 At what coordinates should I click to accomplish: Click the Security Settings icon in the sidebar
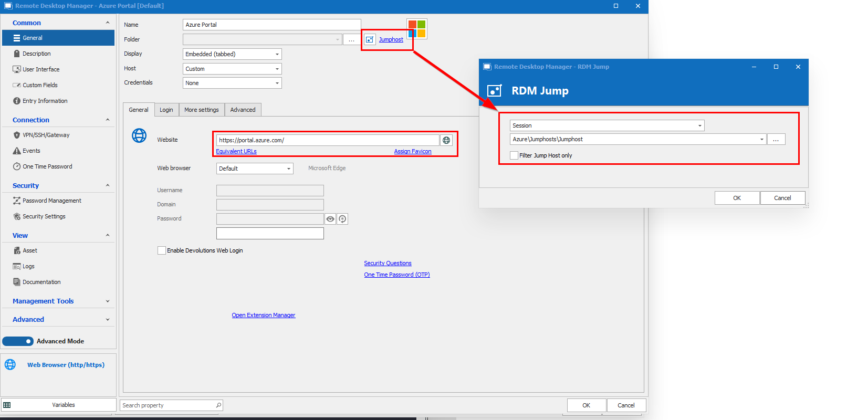coord(17,216)
